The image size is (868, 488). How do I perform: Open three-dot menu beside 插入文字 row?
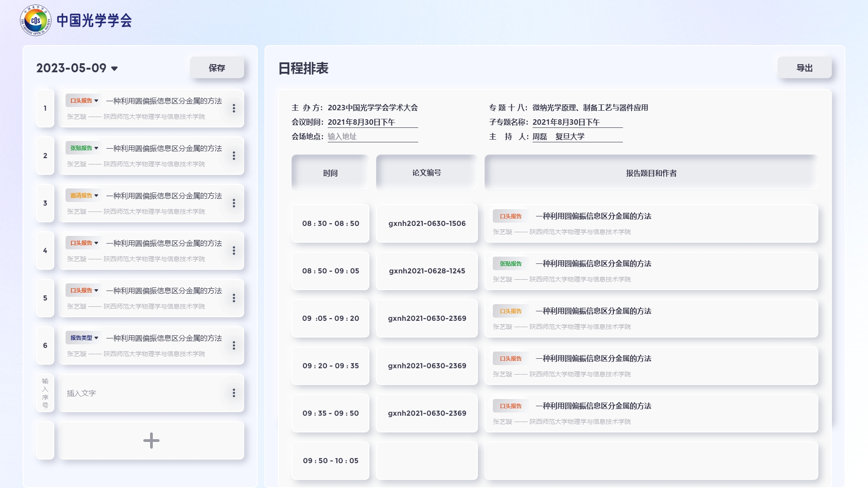234,393
